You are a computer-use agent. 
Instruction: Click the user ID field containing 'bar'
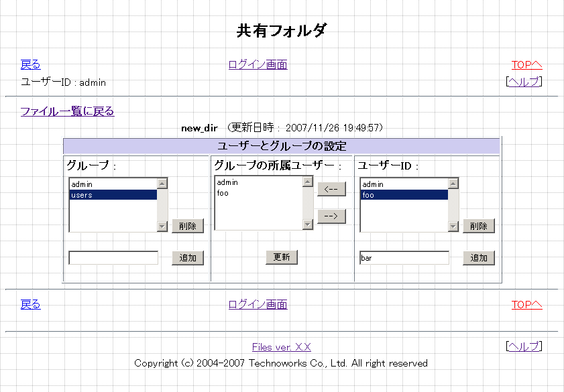[x=404, y=258]
